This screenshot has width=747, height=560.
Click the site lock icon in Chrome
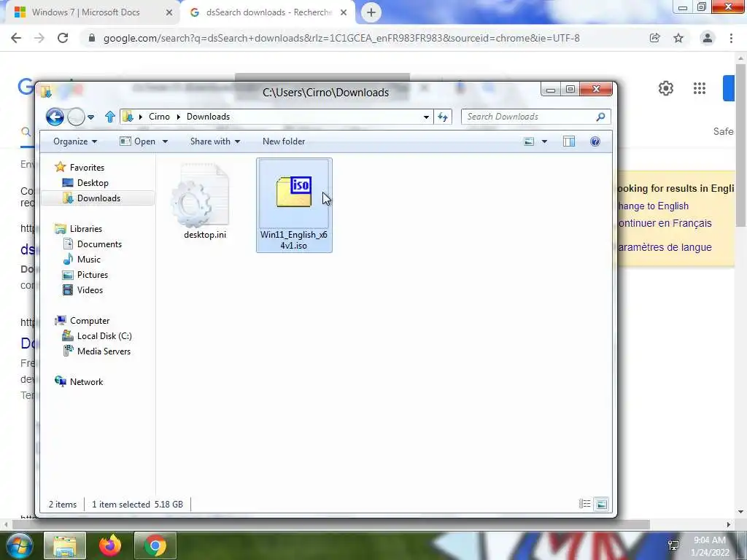[92, 38]
